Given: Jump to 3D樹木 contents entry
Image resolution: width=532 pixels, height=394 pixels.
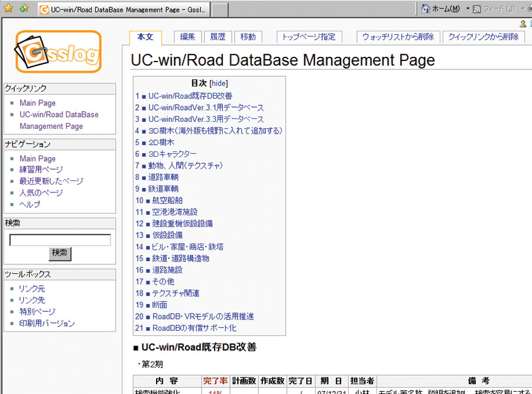Looking at the screenshot, I should coord(215,131).
